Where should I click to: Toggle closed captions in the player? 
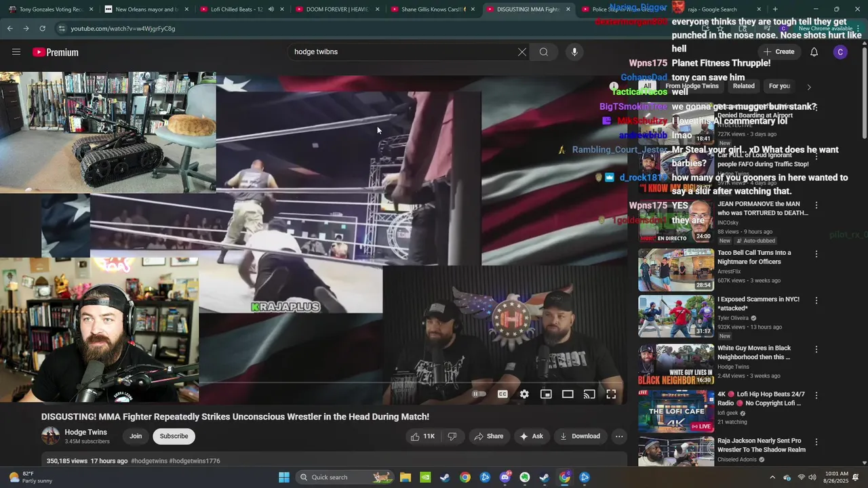pos(502,394)
